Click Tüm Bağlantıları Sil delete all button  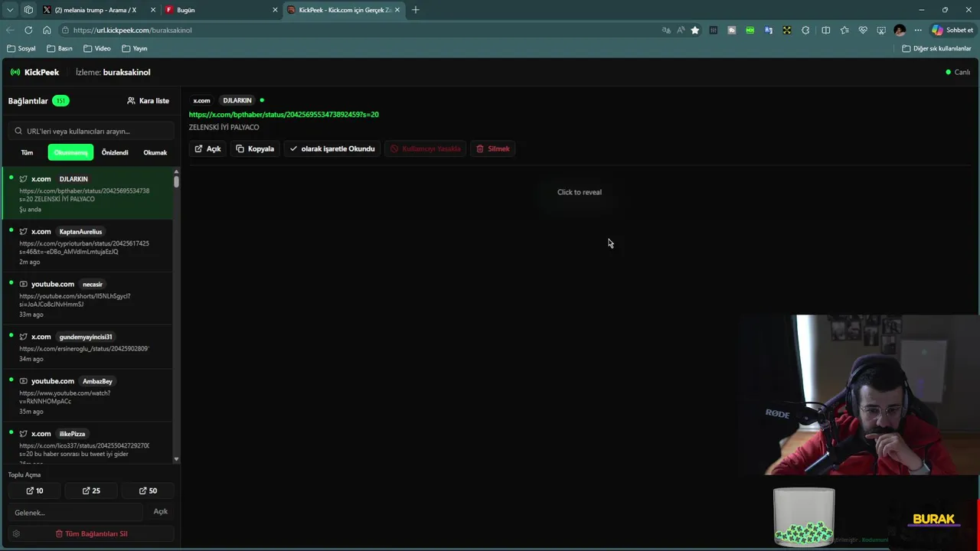(91, 533)
